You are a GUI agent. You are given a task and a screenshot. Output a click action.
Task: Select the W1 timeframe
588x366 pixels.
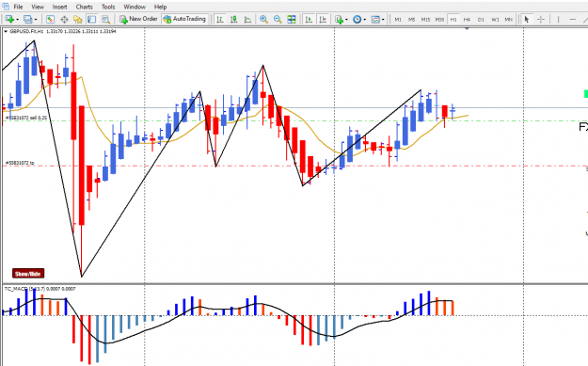tap(495, 19)
